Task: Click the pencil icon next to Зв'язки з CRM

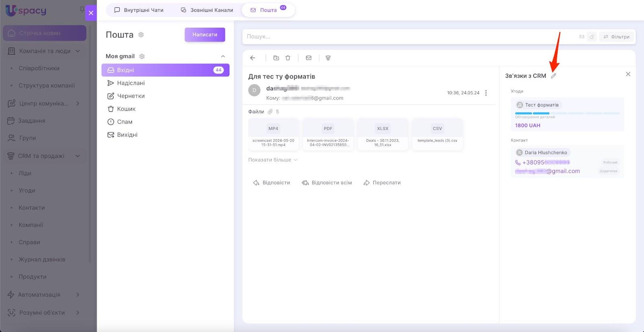Action: coord(553,76)
